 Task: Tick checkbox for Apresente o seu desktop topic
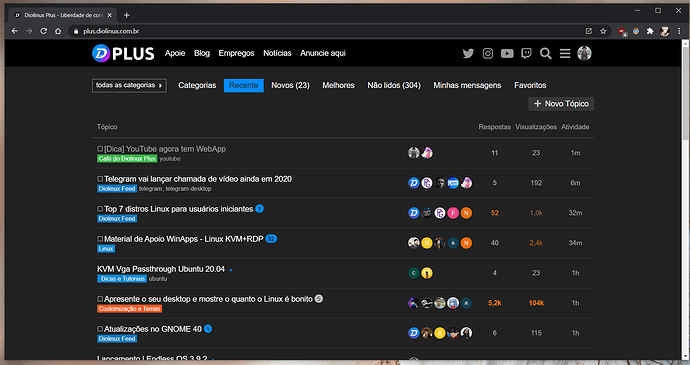100,299
